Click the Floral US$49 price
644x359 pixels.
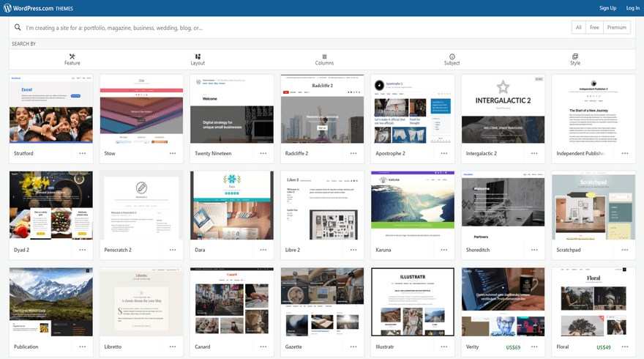click(603, 347)
